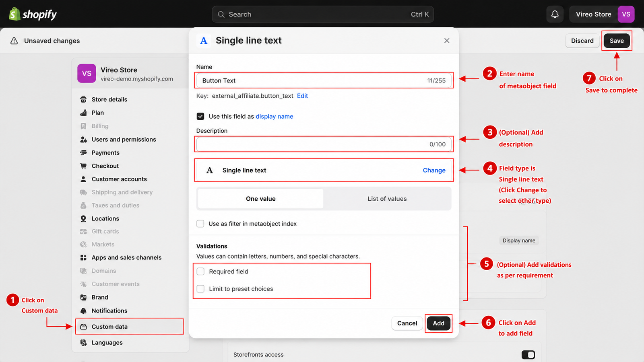This screenshot has width=644, height=362.
Task: Click the Save button
Action: (617, 41)
